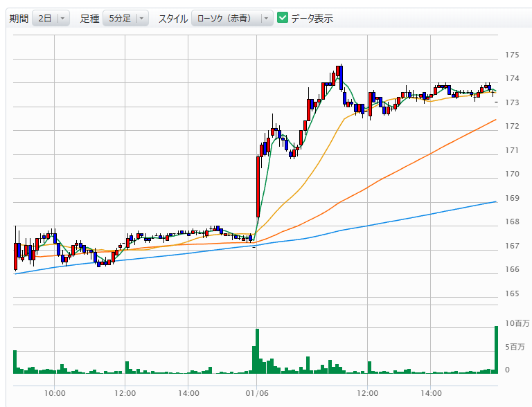Click the データ表示 label text
The width and height of the screenshot is (532, 407).
point(312,19)
